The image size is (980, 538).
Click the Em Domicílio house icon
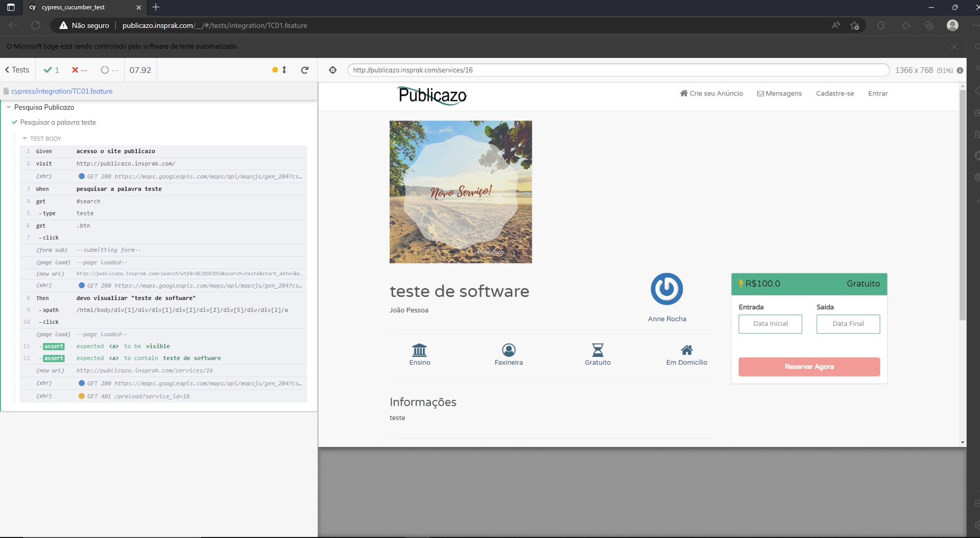tap(686, 350)
